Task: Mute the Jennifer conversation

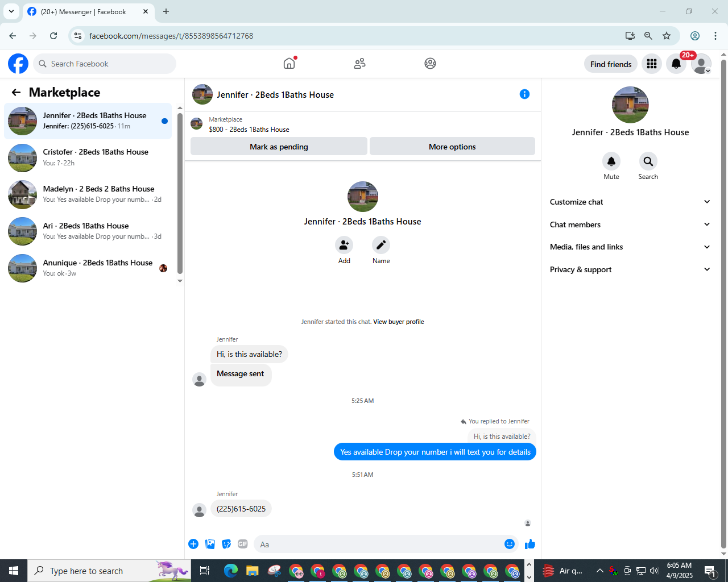Action: 611,161
